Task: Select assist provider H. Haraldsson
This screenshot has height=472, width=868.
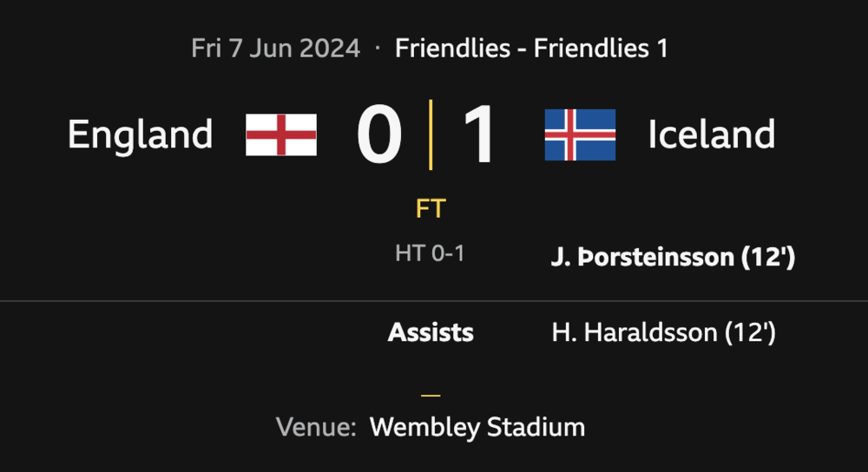Action: point(635,332)
